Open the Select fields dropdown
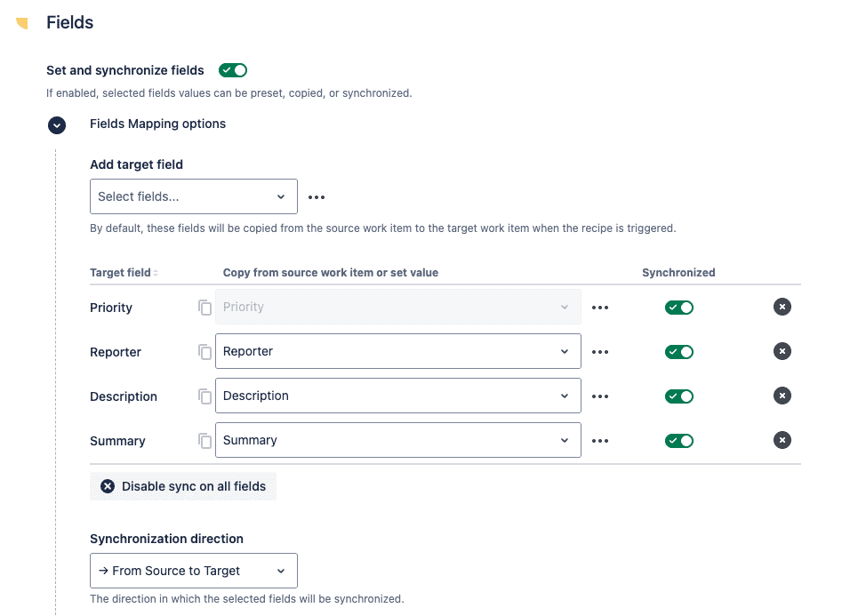This screenshot has height=616, width=866. point(193,196)
